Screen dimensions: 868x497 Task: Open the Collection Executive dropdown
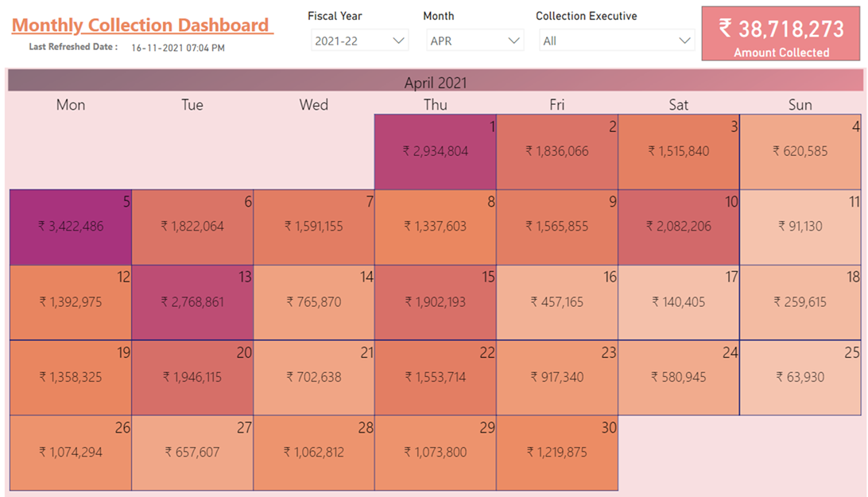[616, 41]
